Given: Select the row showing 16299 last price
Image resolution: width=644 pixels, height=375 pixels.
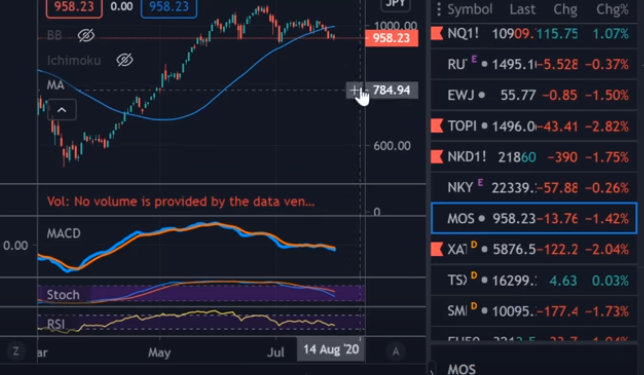Looking at the screenshot, I should 534,281.
